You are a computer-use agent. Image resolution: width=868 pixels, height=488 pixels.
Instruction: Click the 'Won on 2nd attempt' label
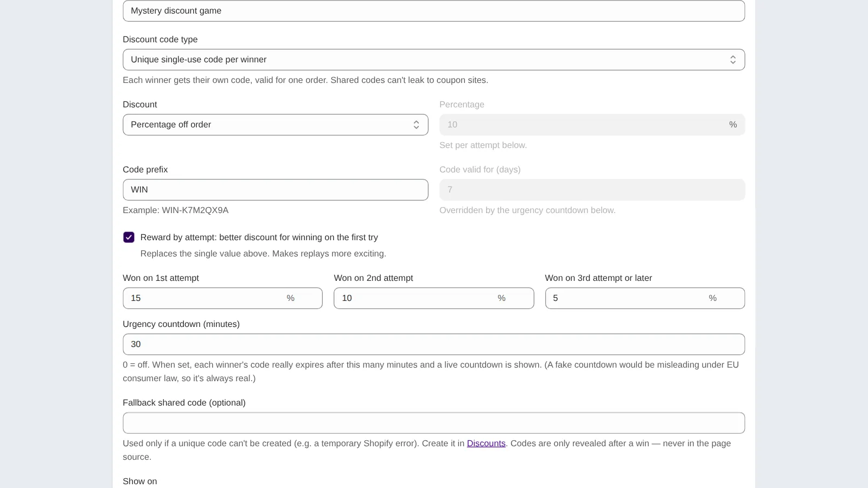tap(373, 278)
